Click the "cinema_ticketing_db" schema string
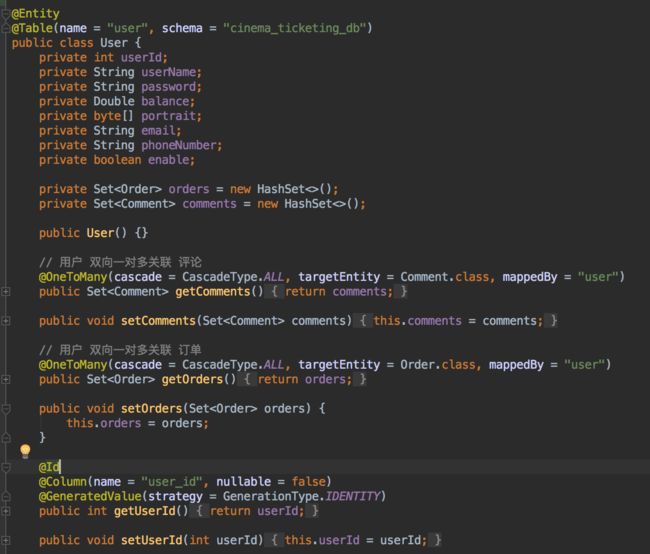 pyautogui.click(x=295, y=28)
